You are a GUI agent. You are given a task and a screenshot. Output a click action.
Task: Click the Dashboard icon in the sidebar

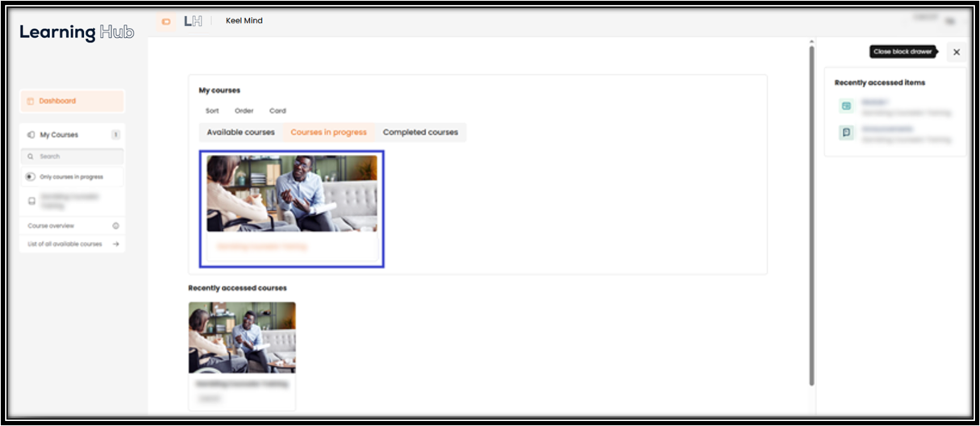[x=30, y=101]
